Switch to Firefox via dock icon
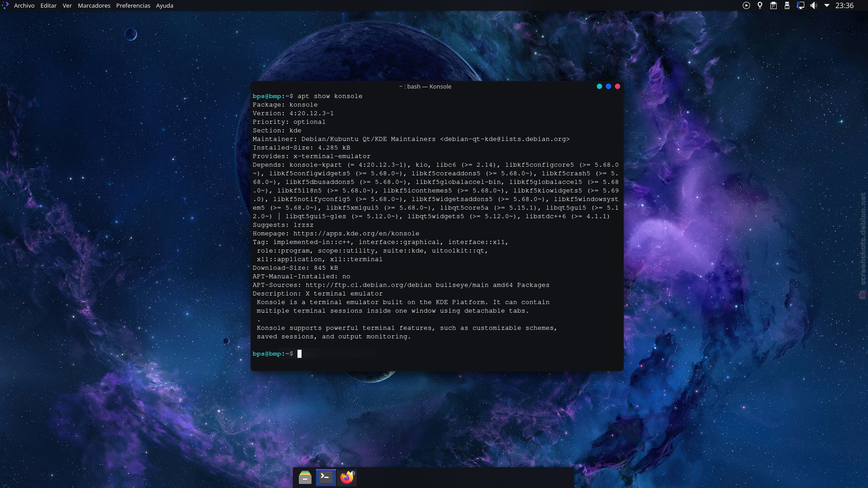868x488 pixels. (347, 478)
